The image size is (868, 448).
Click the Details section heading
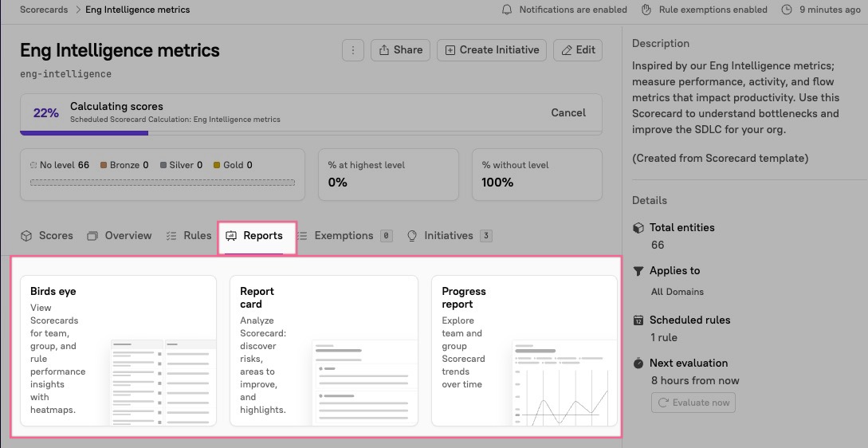pos(650,200)
